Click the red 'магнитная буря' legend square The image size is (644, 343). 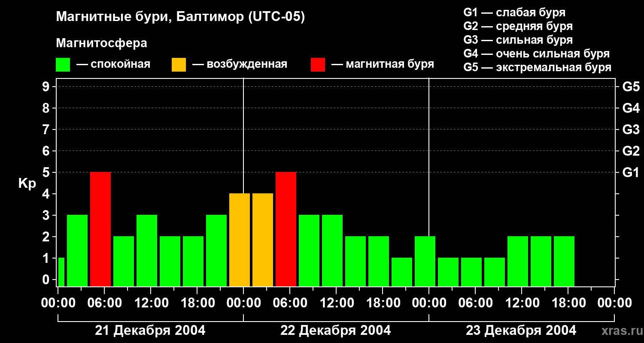pyautogui.click(x=318, y=65)
